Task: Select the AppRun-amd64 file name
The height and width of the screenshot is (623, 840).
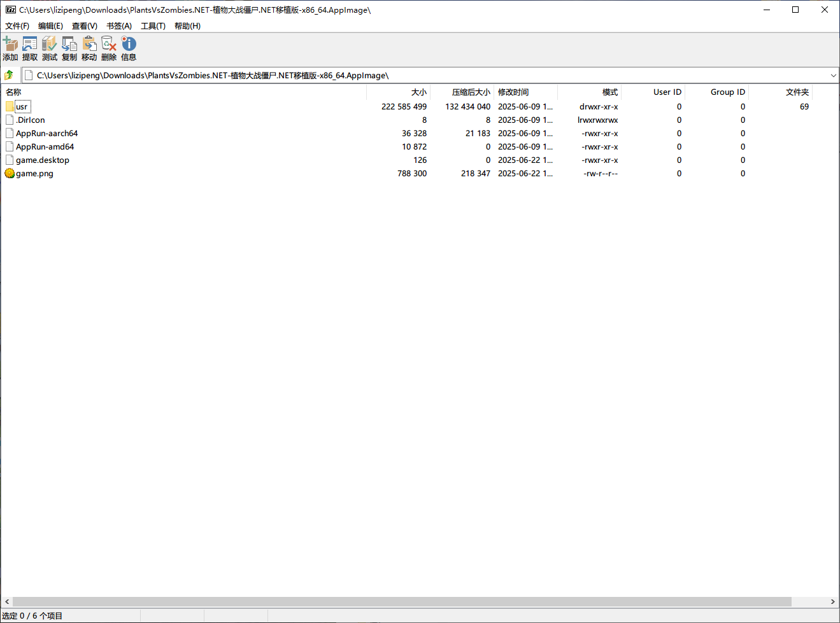Action: point(45,146)
